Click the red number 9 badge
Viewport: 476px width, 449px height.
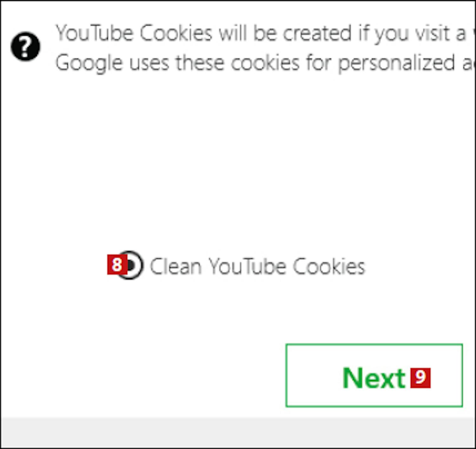pyautogui.click(x=420, y=378)
